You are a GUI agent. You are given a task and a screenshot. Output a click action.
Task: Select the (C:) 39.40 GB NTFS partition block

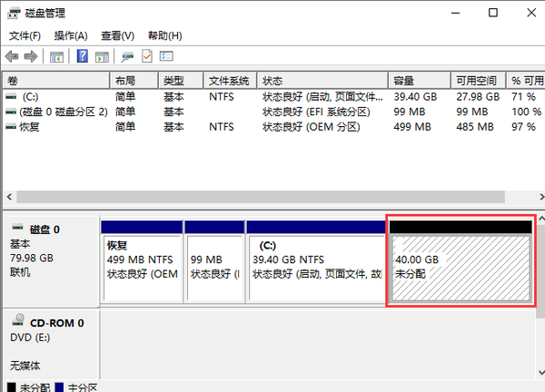[x=316, y=268]
